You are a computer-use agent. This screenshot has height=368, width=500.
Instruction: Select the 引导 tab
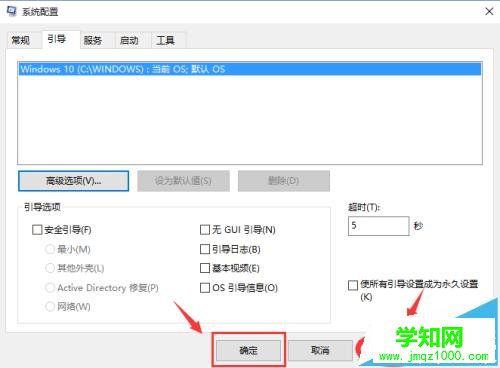(x=61, y=39)
